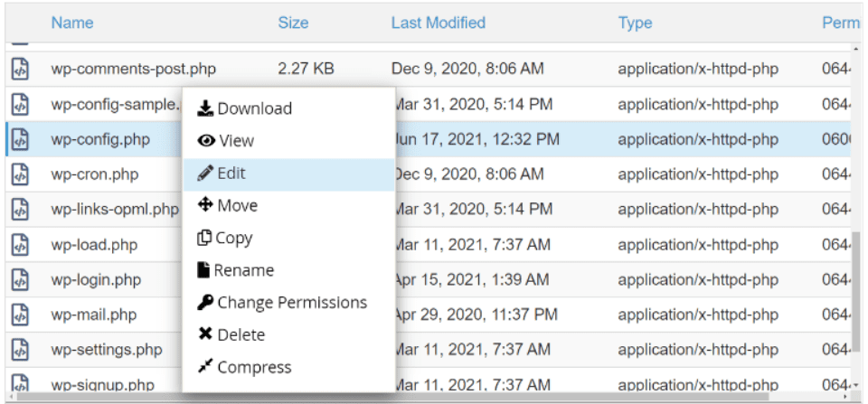Sort by Last Modified column header
868x404 pixels.
438,23
